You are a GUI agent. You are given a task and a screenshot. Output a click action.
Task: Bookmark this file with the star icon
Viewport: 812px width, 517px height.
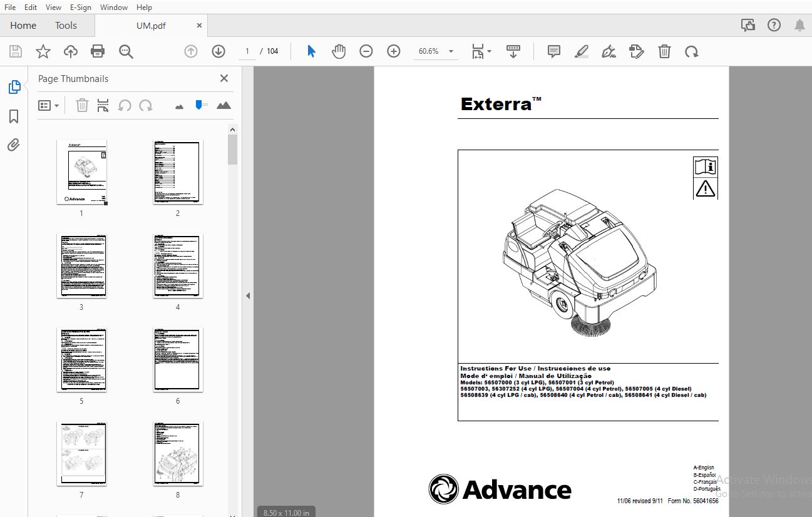click(x=43, y=51)
